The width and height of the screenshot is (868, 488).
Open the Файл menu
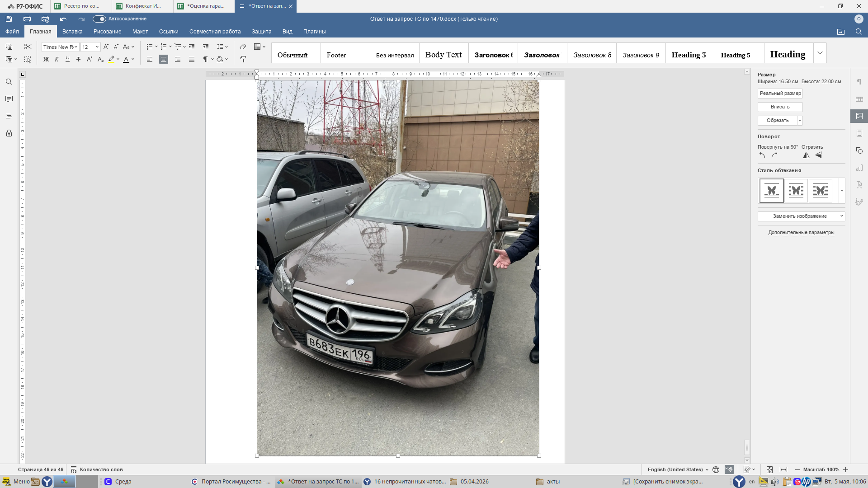point(12,32)
